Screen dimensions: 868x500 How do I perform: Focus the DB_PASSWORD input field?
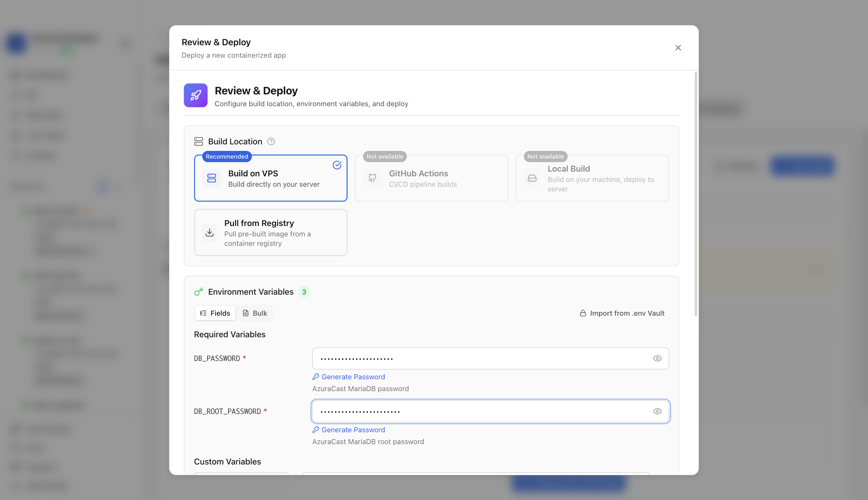[x=490, y=359]
